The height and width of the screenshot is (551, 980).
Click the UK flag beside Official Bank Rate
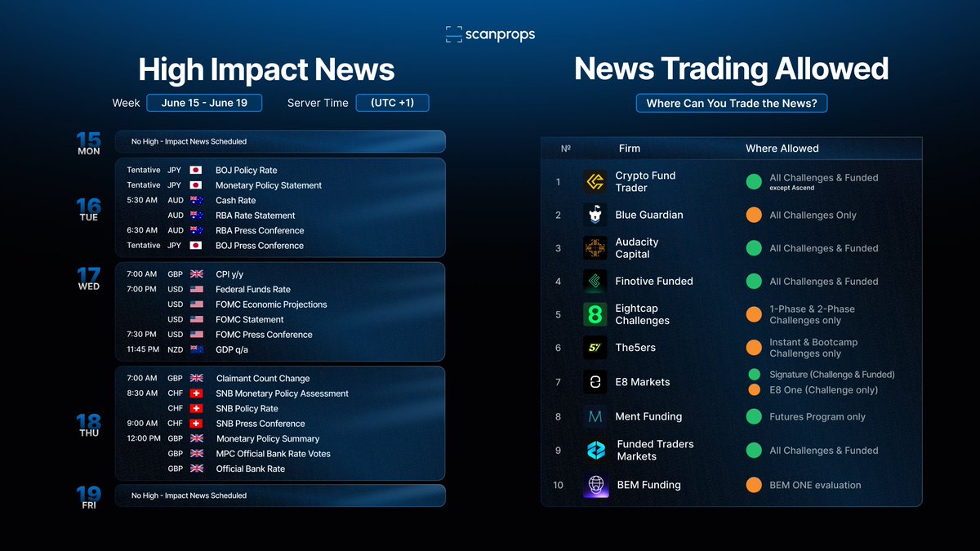pyautogui.click(x=196, y=469)
